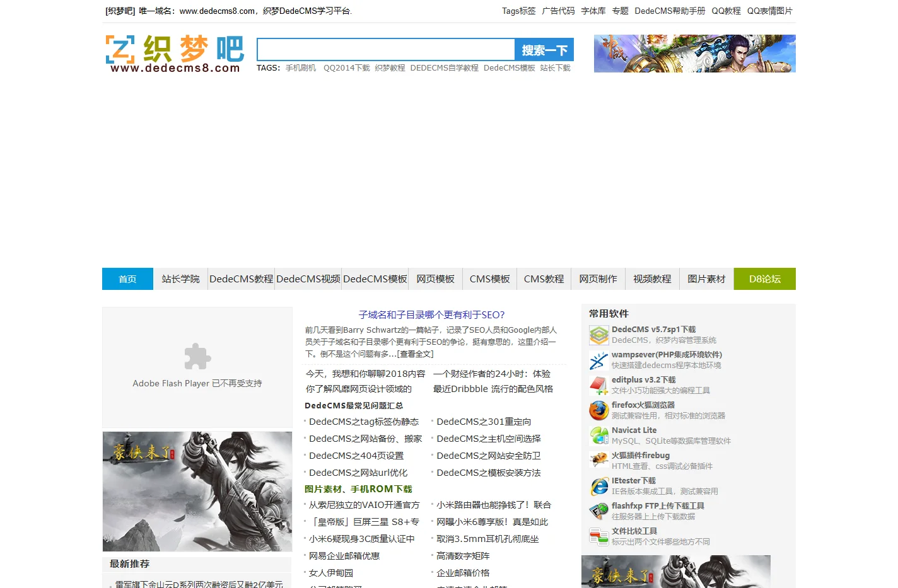Open the 视频教程 navigation tab
898x588 pixels.
pyautogui.click(x=652, y=279)
